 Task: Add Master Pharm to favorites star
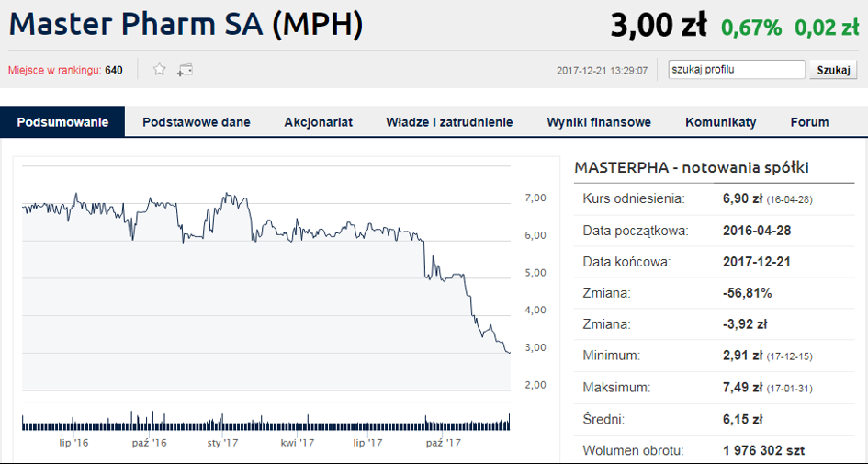click(x=160, y=70)
